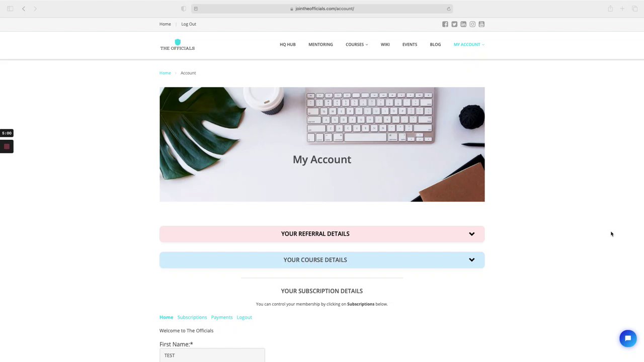Reload the page in Safari
The image size is (644, 362).
[449, 9]
